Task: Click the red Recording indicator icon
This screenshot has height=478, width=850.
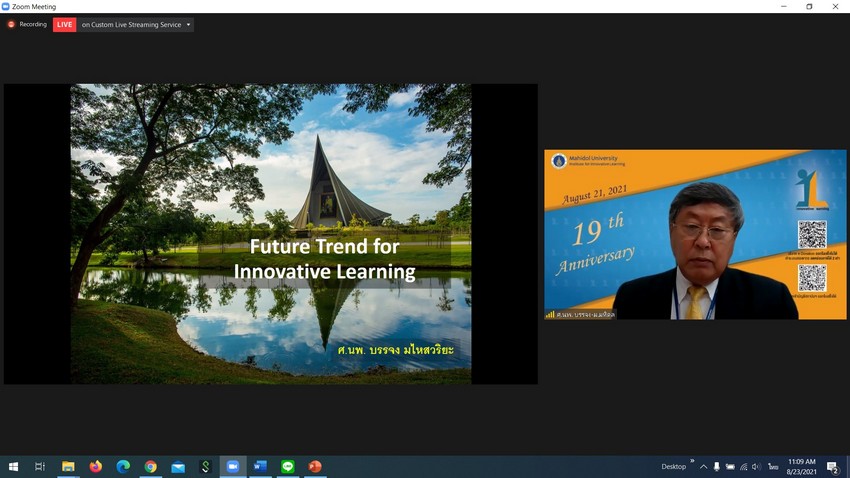Action: click(x=12, y=24)
